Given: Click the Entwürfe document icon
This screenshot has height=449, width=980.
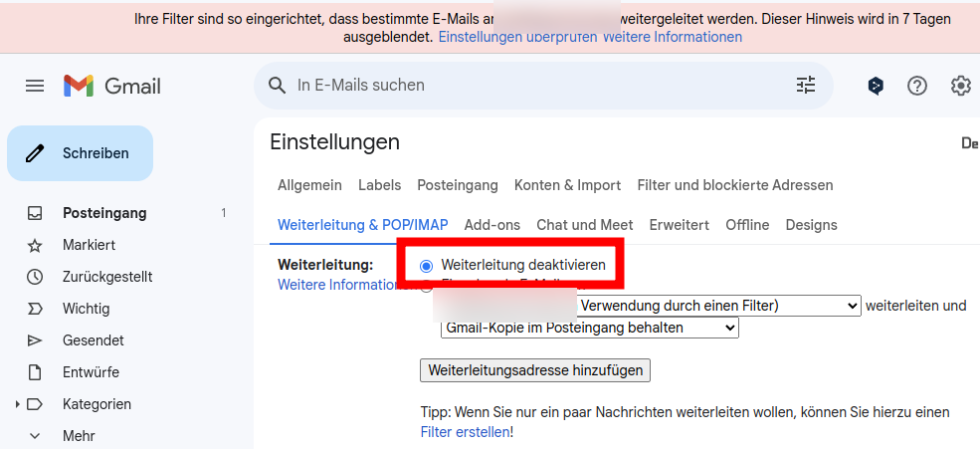Looking at the screenshot, I should pos(35,372).
